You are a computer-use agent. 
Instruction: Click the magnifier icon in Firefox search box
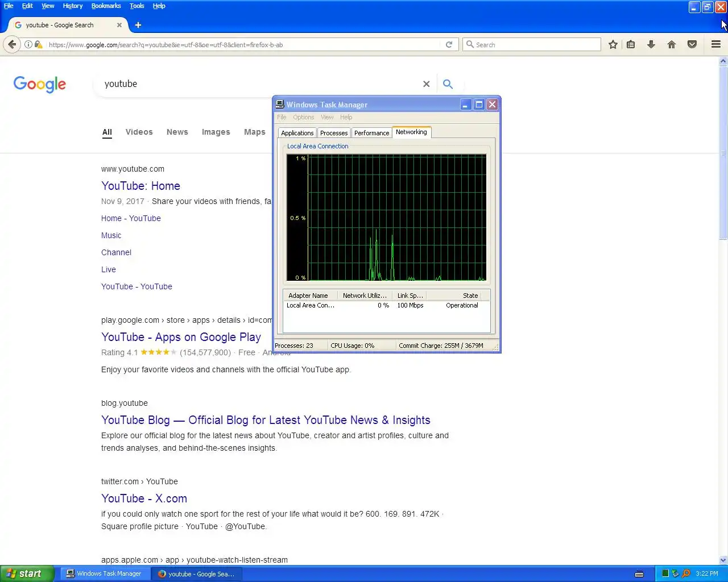470,44
